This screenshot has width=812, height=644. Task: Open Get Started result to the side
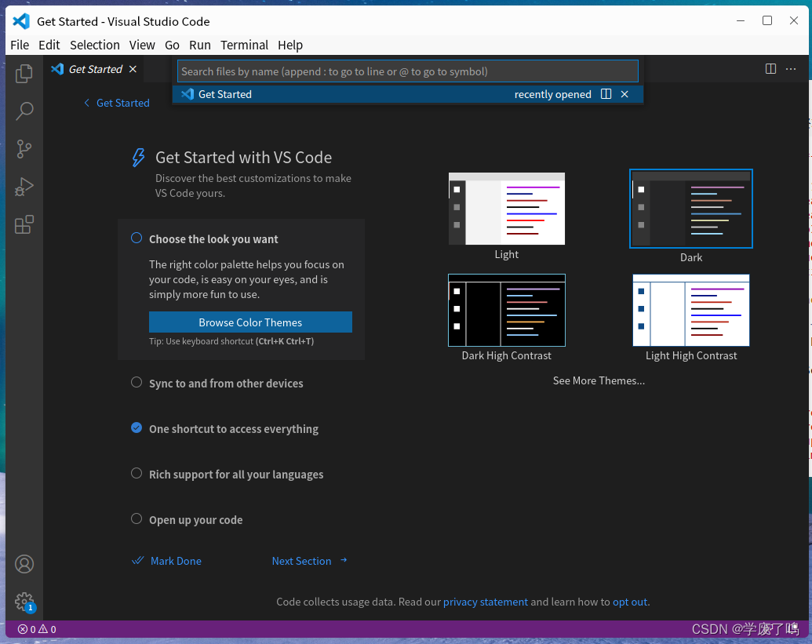coord(606,93)
